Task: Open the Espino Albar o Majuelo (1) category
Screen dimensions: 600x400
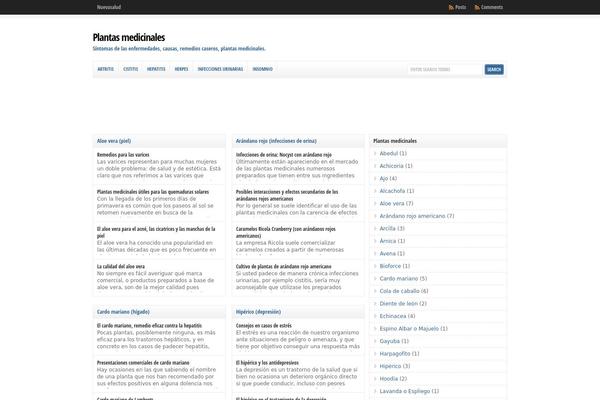Action: point(413,329)
